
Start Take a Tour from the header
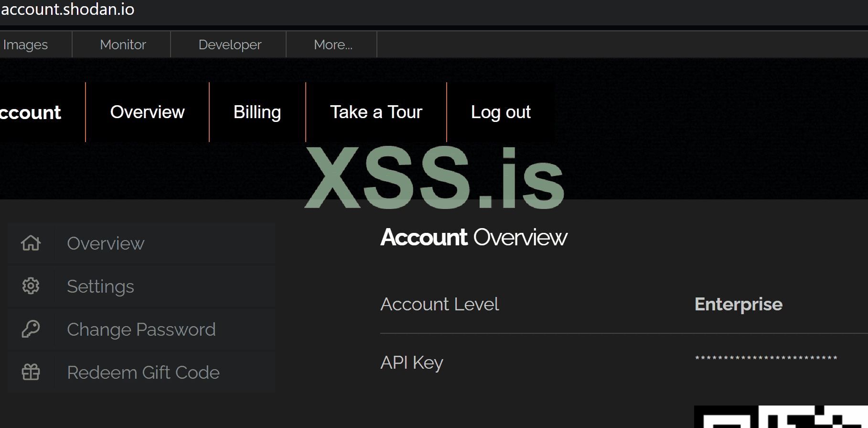click(x=376, y=112)
